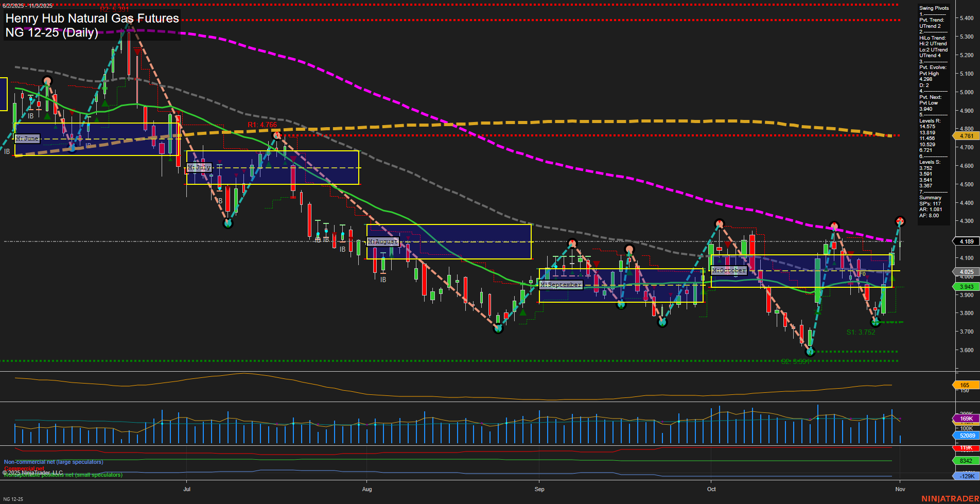Open the Swing Pivots panel header

(x=934, y=8)
